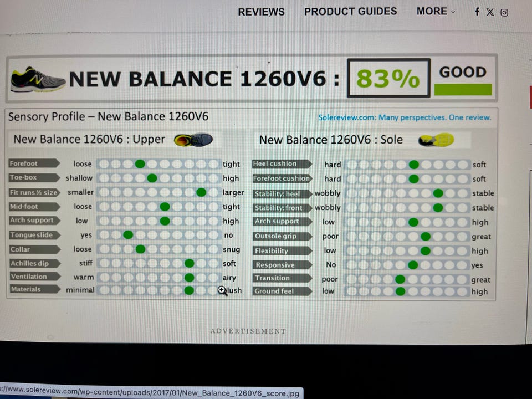Click the upper Arch support label

(34, 220)
